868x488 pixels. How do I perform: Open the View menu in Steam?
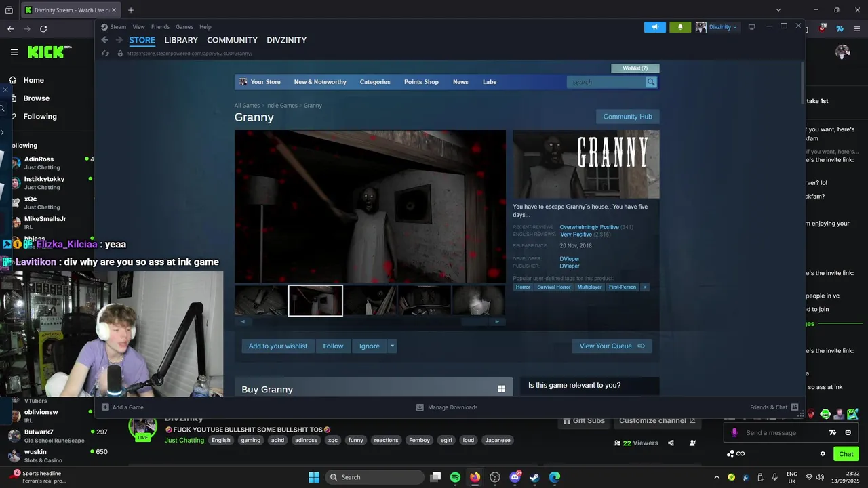click(138, 27)
